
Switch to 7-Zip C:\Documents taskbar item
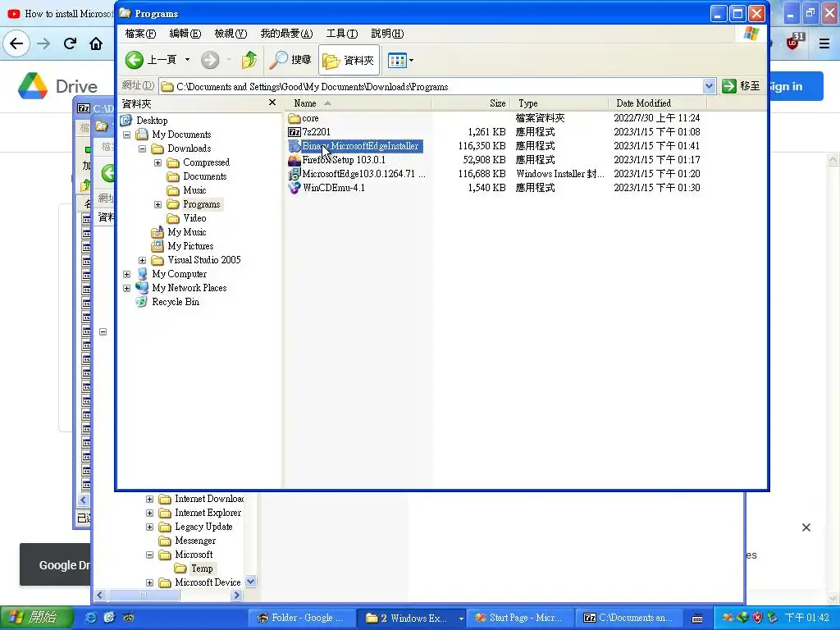tap(629, 618)
